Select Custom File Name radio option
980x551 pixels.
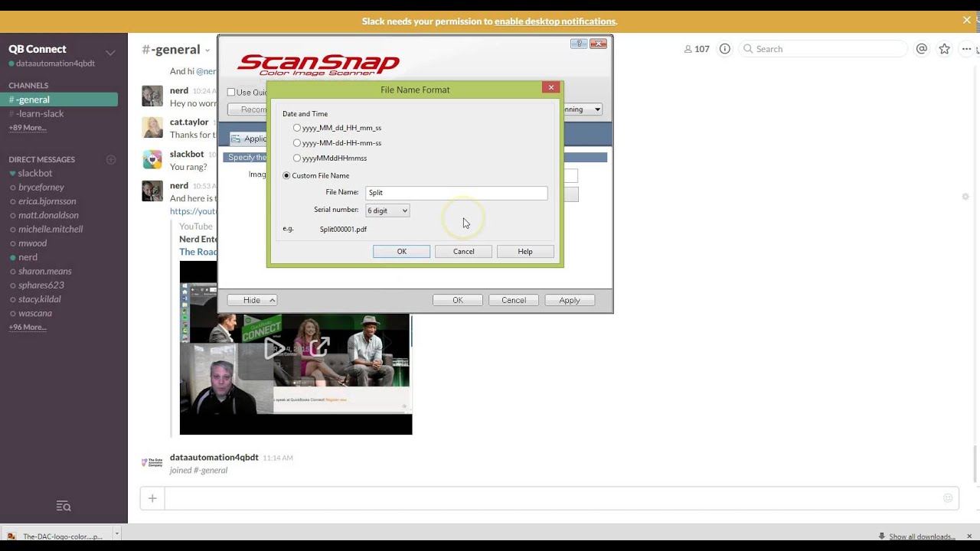click(x=286, y=176)
